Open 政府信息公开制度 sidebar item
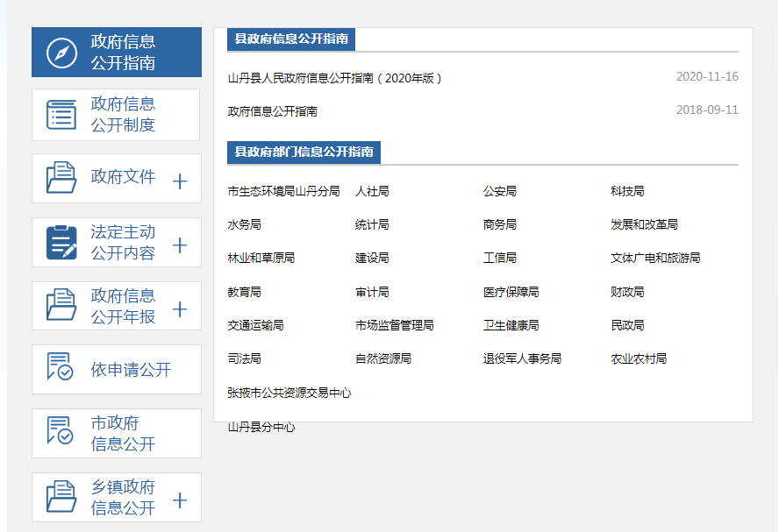779x532 pixels. click(116, 115)
